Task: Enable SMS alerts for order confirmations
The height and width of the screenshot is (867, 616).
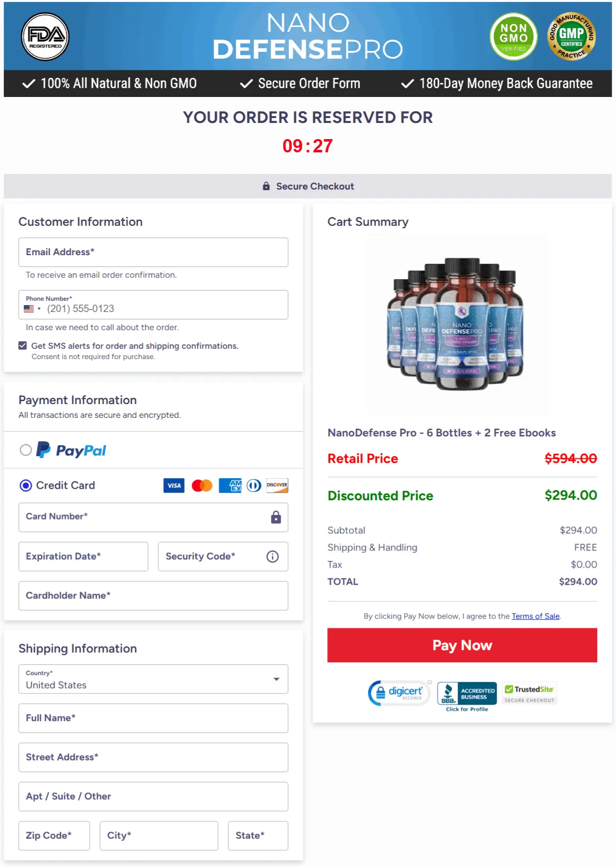Action: coord(22,345)
